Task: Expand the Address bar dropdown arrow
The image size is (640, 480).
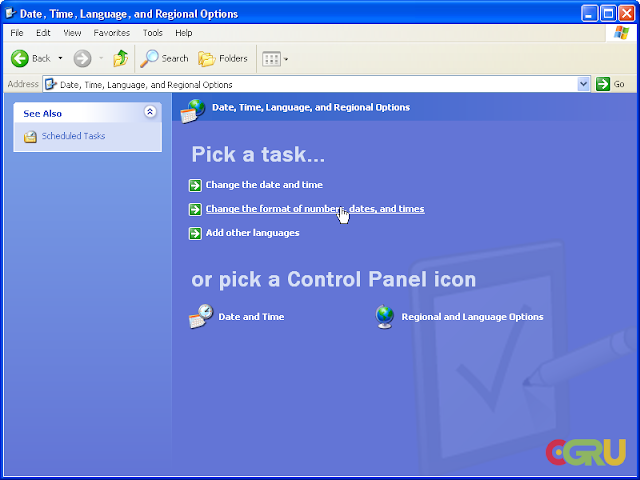Action: click(584, 84)
